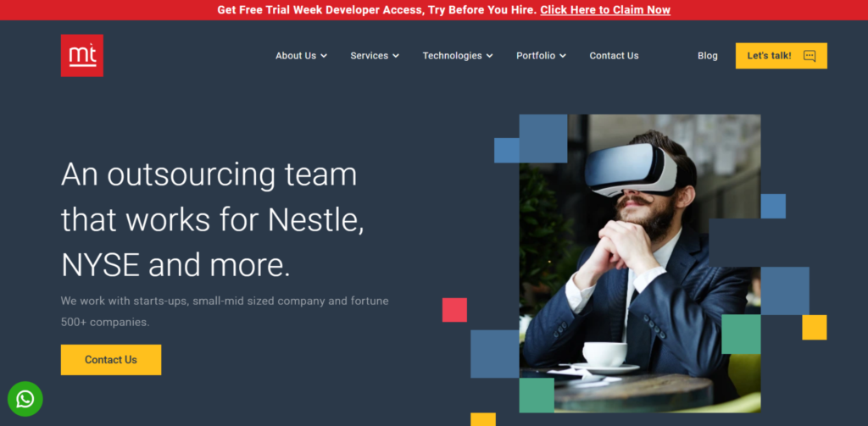Image resolution: width=868 pixels, height=426 pixels.
Task: Go to the Contact Us nav link
Action: [x=614, y=56]
